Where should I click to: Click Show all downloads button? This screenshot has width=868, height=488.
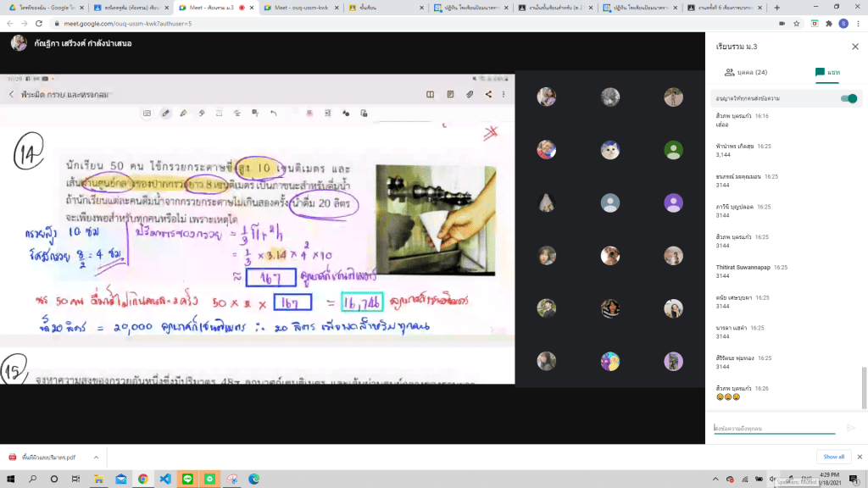pos(833,457)
